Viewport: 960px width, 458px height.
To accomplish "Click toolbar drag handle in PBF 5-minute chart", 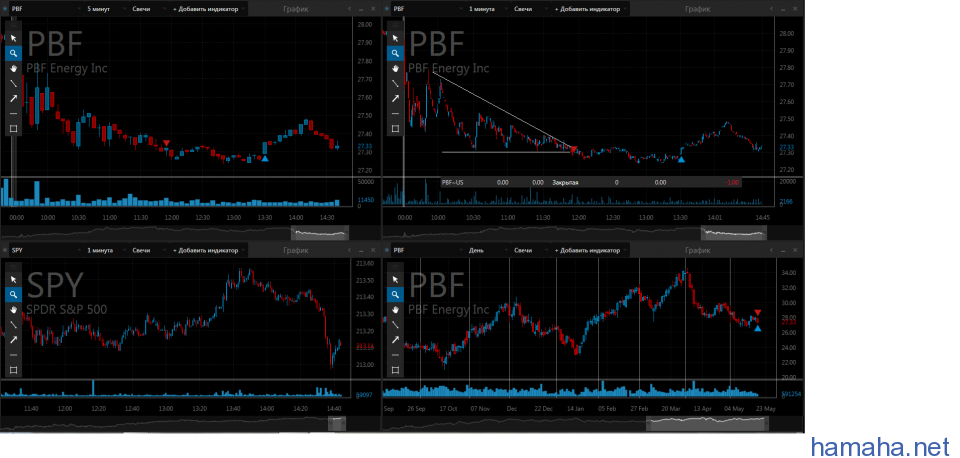I will click(x=13, y=25).
